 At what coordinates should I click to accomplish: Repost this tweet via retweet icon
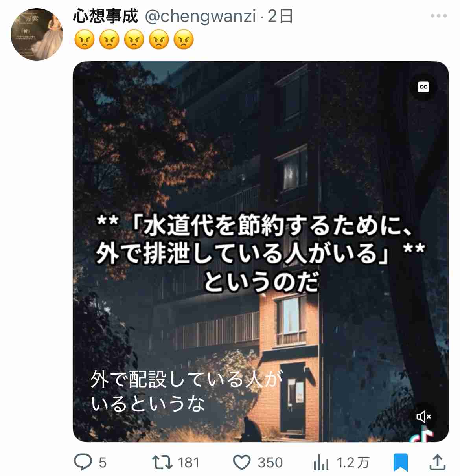coord(162,462)
